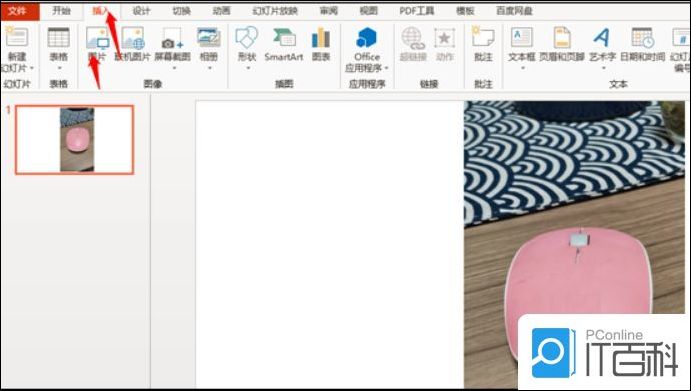691x391 pixels.
Task: Switch to the 开始 tab
Action: (x=61, y=11)
